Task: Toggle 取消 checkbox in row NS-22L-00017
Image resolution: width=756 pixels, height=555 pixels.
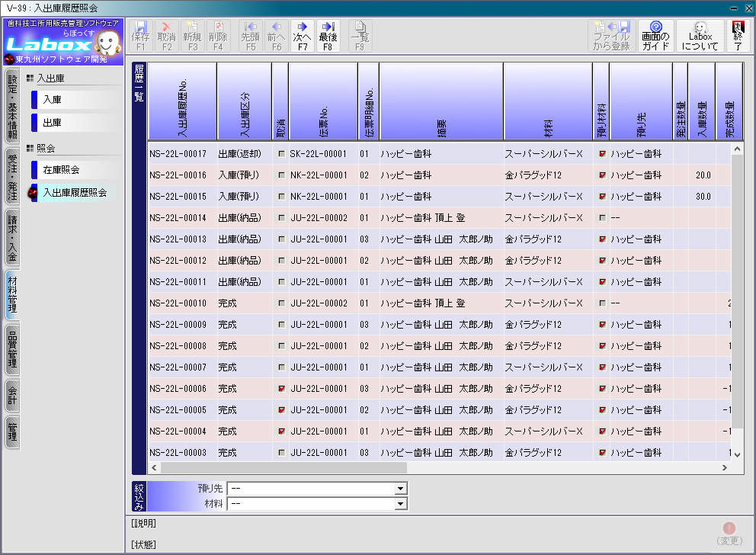Action: 282,154
